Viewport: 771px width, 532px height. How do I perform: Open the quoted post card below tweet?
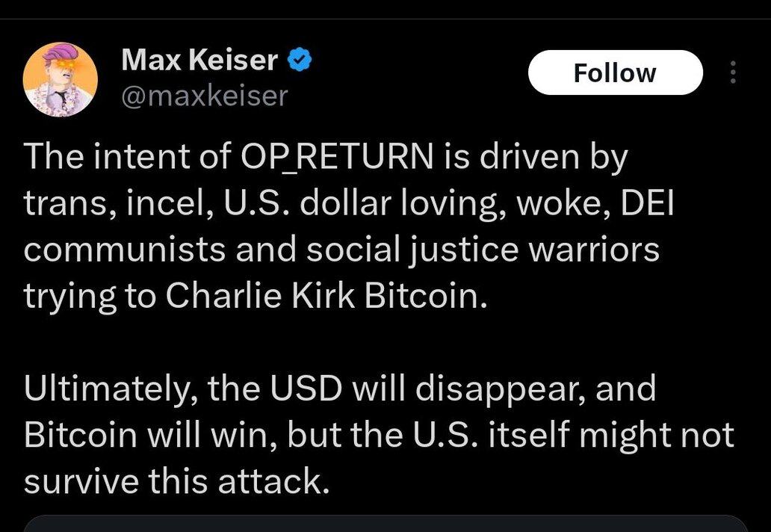pos(385,524)
